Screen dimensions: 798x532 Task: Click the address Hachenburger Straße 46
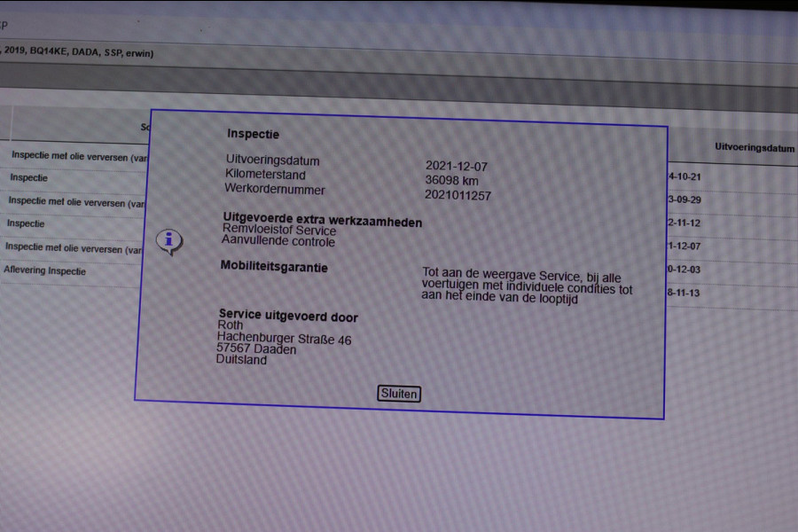(x=284, y=339)
